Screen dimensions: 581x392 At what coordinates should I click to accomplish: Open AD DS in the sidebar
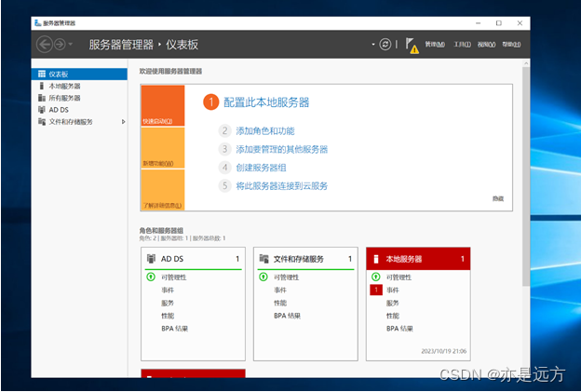(79, 110)
